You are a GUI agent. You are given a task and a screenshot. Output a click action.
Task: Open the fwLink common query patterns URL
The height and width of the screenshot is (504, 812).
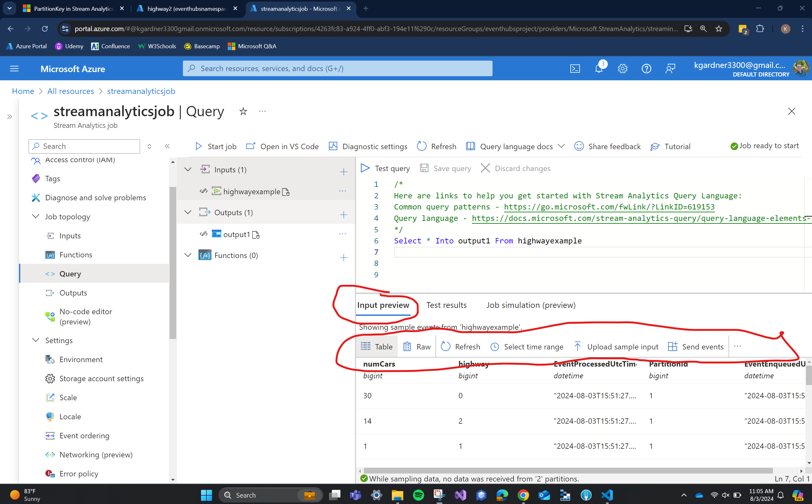coord(609,207)
